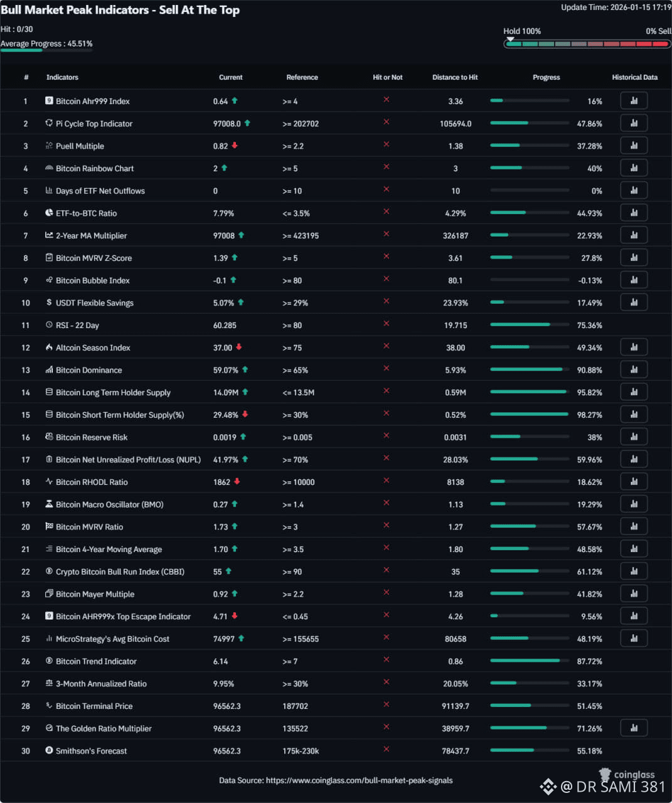Image resolution: width=672 pixels, height=803 pixels.
Task: Click the distance value 80658
Action: [x=456, y=639]
